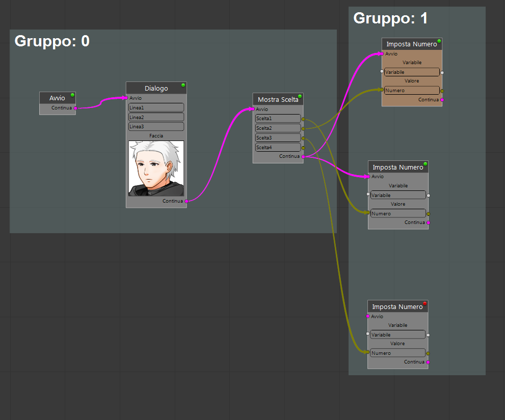Click the Avvio input port on Dialogo node
Screen dimensions: 505x420
click(126, 98)
